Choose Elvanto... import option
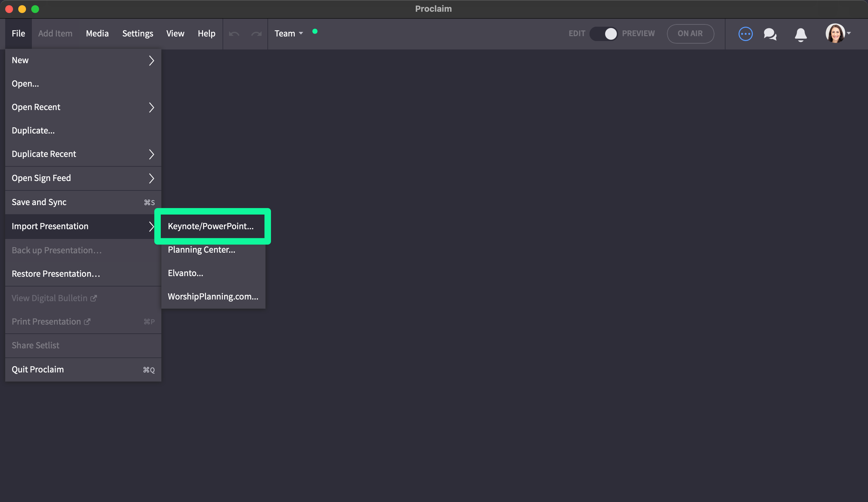Image resolution: width=868 pixels, height=502 pixels. pos(213,273)
